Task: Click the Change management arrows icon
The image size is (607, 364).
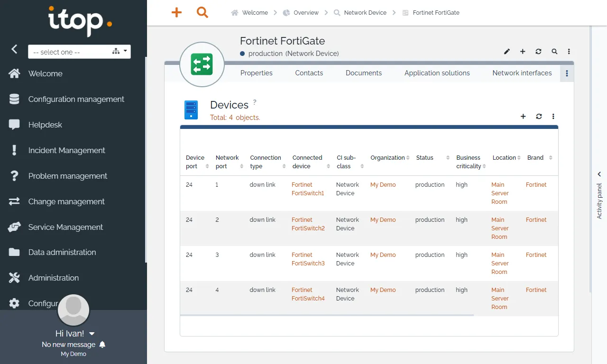Action: [14, 201]
